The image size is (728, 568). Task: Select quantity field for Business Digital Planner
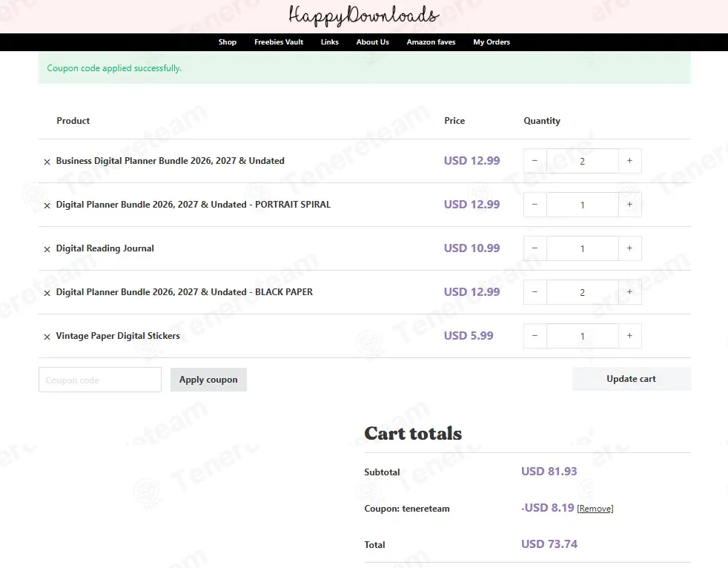[582, 161]
